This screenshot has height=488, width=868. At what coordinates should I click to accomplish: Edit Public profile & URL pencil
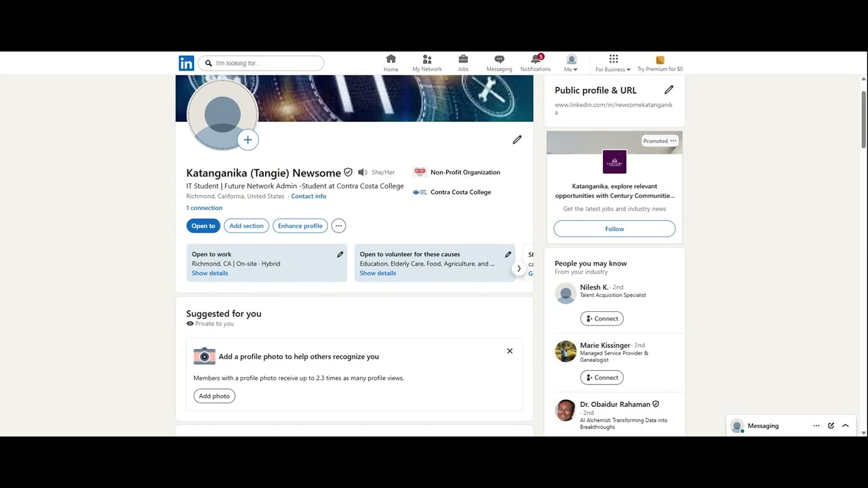pos(669,89)
